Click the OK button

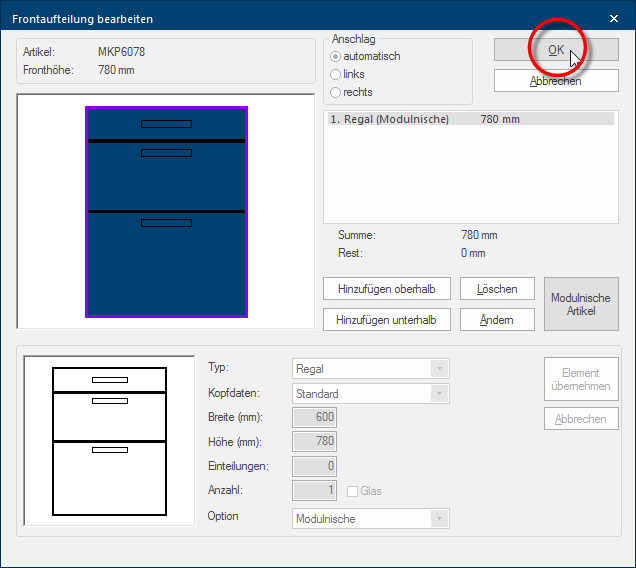coord(555,49)
